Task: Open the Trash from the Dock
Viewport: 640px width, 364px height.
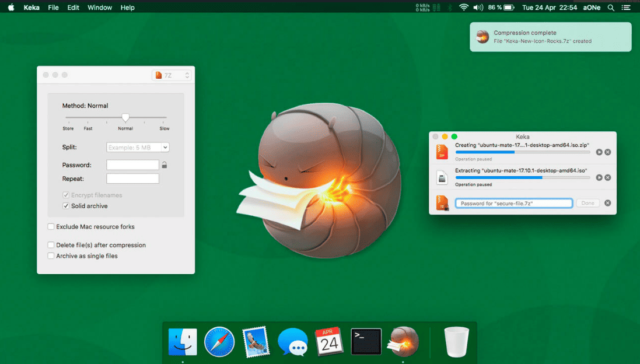Action: point(456,342)
